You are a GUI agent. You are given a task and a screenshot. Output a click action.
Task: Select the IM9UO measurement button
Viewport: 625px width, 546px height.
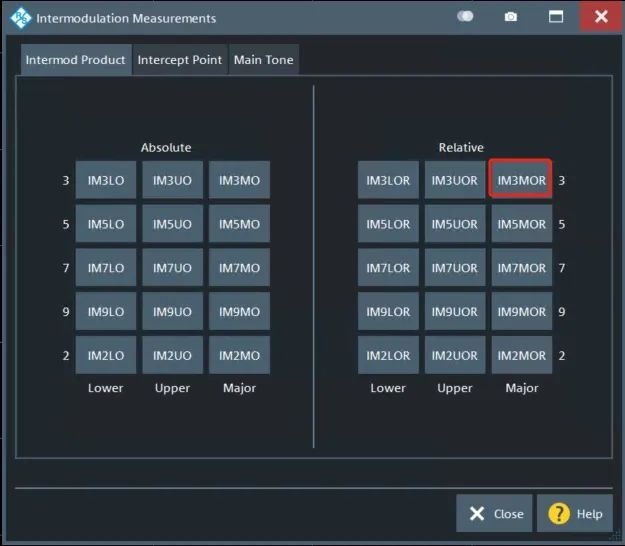pos(172,312)
